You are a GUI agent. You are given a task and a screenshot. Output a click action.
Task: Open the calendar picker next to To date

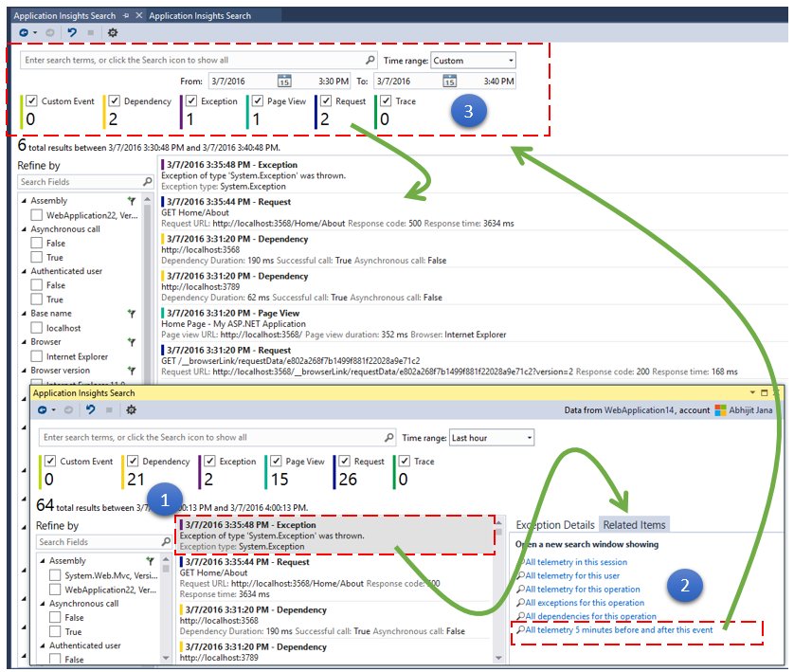pos(449,82)
